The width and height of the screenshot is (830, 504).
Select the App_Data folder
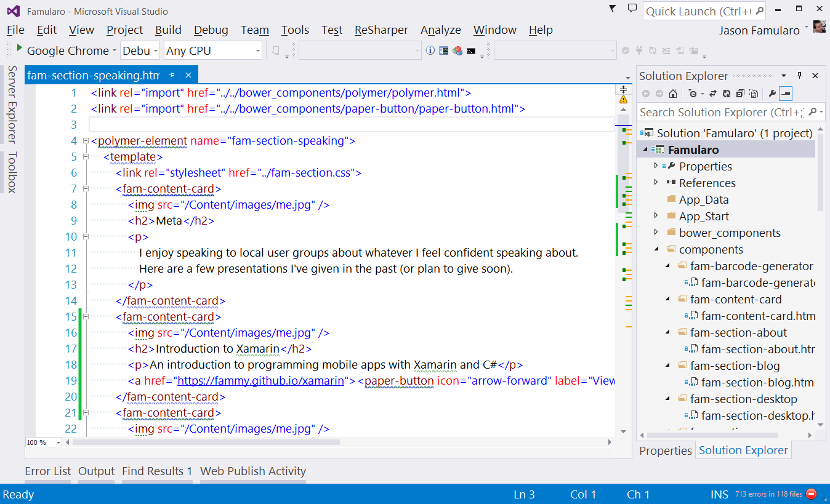point(704,199)
